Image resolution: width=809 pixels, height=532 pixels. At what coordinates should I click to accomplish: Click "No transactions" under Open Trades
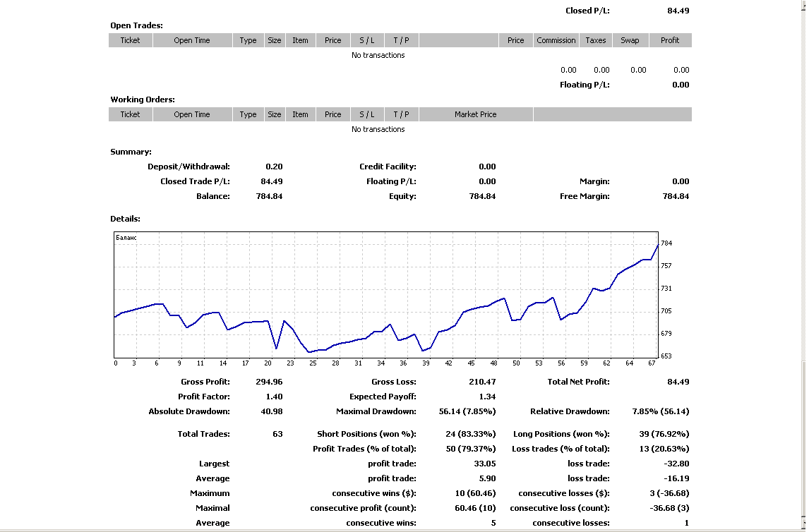click(x=378, y=55)
